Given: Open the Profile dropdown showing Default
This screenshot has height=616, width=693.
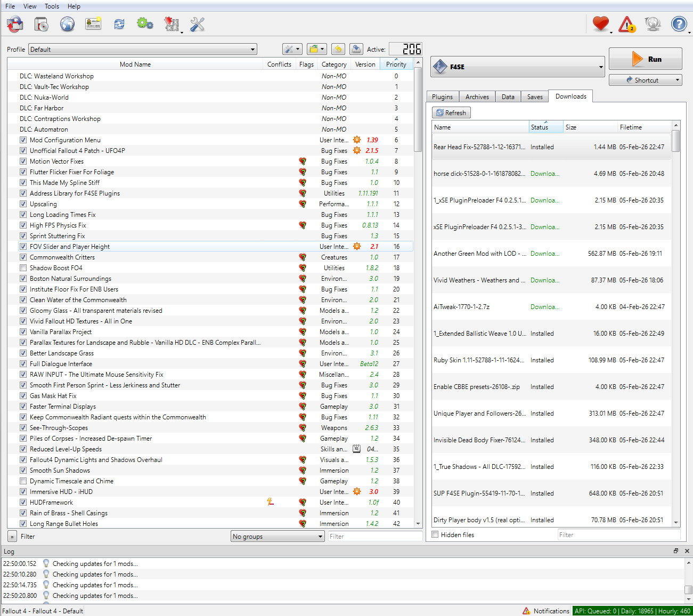Looking at the screenshot, I should pyautogui.click(x=143, y=50).
